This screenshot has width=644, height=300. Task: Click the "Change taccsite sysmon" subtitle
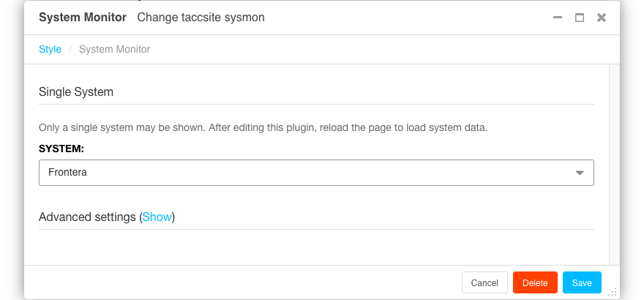201,18
